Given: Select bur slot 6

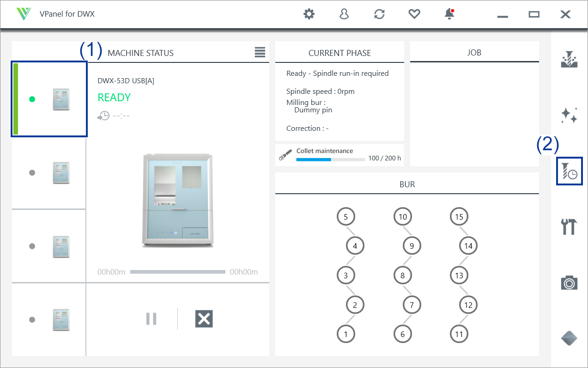Looking at the screenshot, I should (x=403, y=334).
